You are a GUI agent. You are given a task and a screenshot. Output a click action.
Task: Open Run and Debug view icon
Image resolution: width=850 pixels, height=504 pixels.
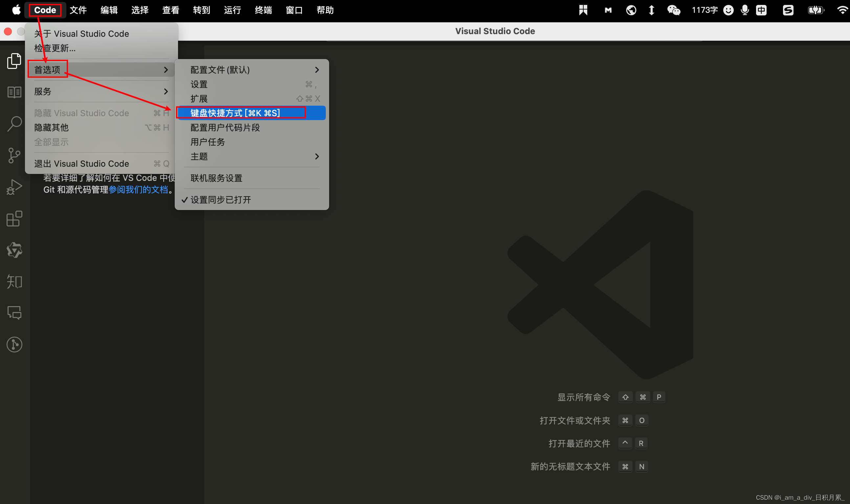[14, 187]
